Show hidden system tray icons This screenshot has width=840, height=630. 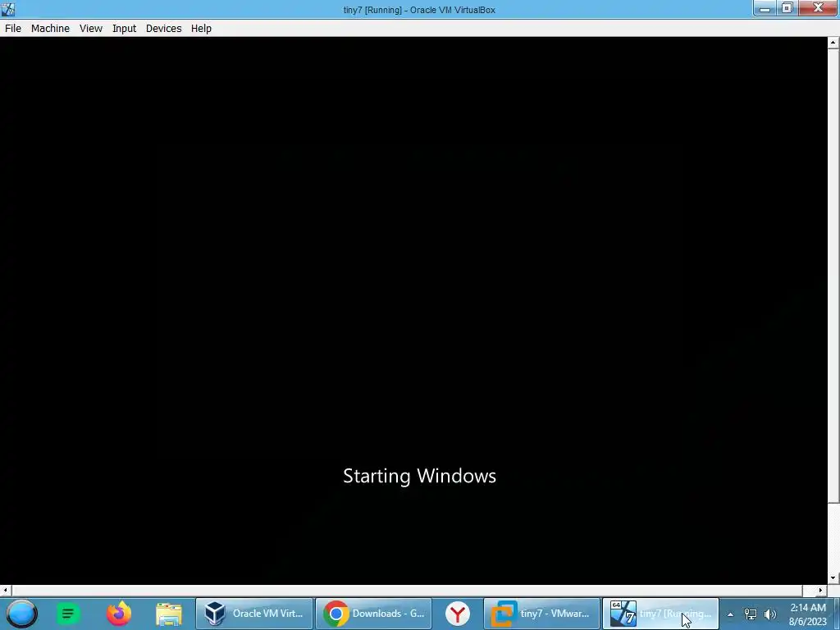pyautogui.click(x=730, y=614)
